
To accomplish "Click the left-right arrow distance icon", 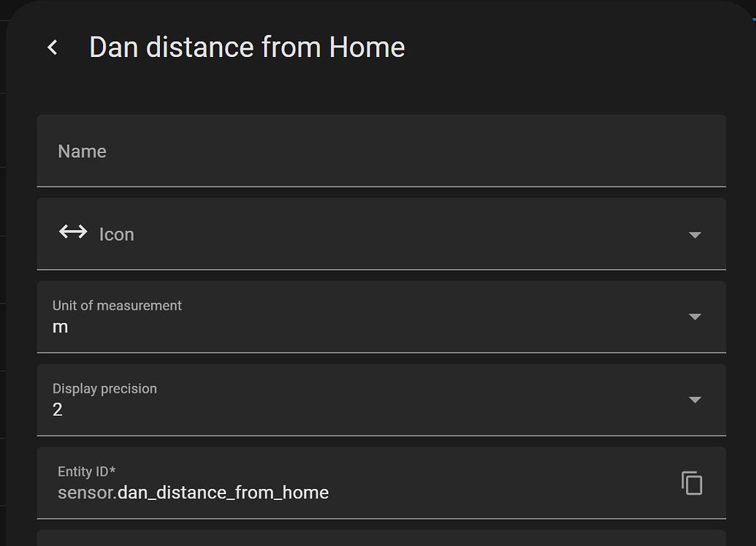I will [x=73, y=232].
